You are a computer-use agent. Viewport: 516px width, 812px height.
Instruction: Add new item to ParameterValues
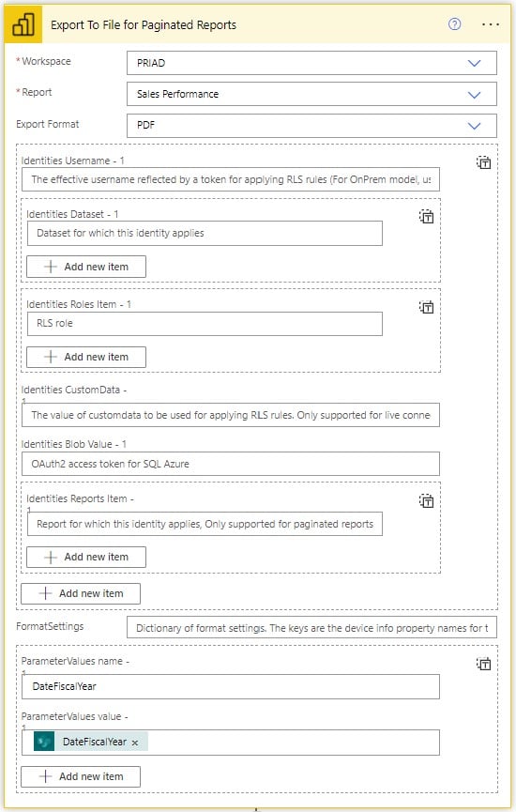(x=81, y=776)
